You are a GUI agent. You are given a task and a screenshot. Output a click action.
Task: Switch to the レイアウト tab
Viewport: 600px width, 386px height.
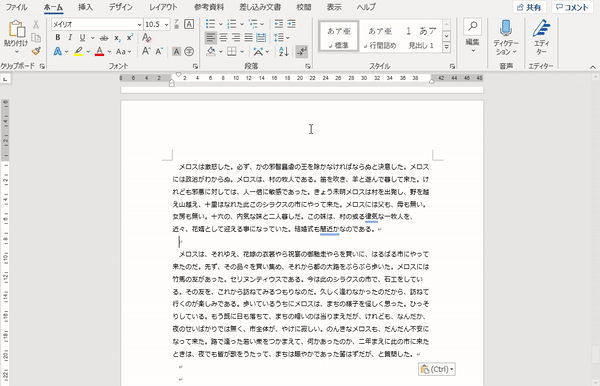(x=163, y=7)
